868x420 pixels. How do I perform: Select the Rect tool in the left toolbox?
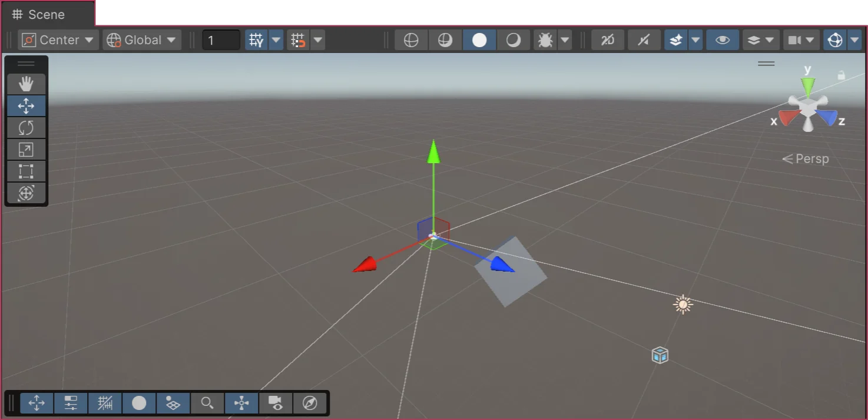26,171
